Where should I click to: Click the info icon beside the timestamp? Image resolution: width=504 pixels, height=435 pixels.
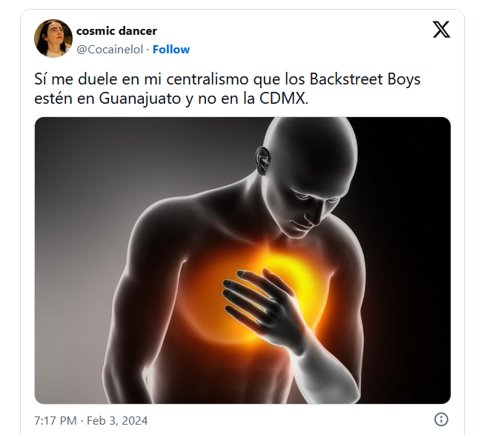(x=441, y=419)
